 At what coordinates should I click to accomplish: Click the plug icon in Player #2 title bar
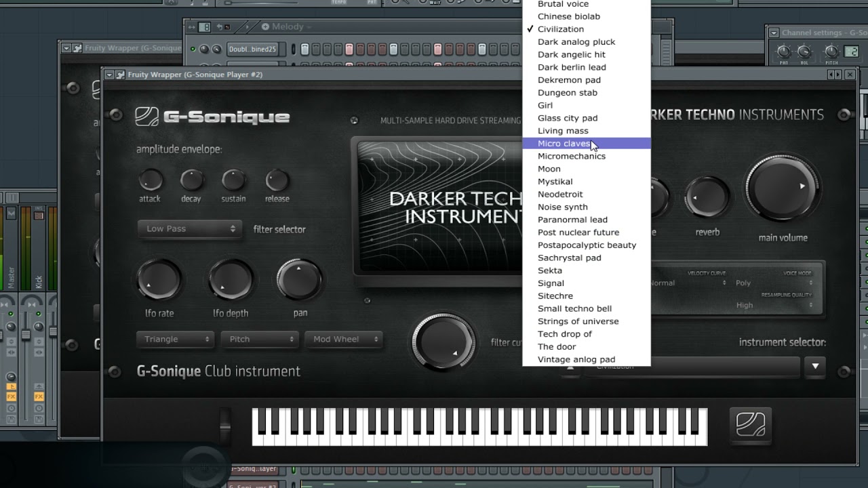pos(120,75)
